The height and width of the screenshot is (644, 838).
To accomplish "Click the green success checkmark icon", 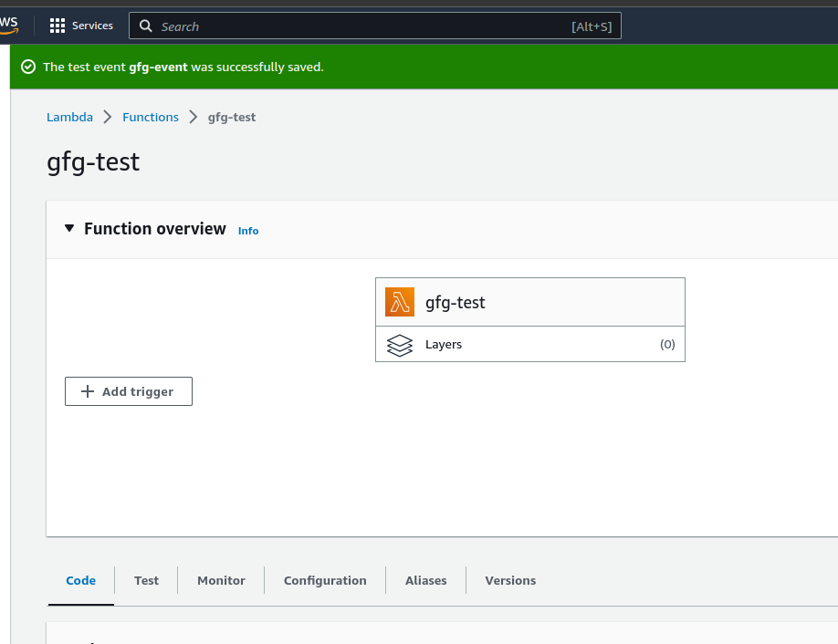I will pos(28,67).
